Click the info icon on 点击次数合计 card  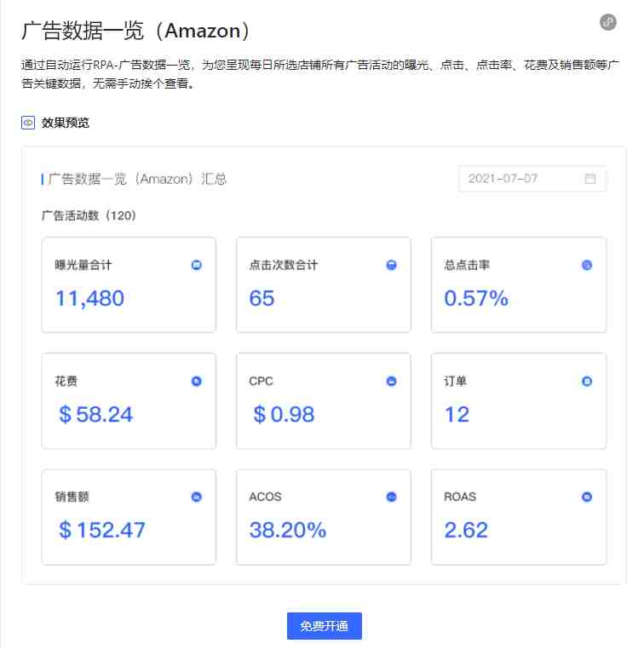coord(392,265)
